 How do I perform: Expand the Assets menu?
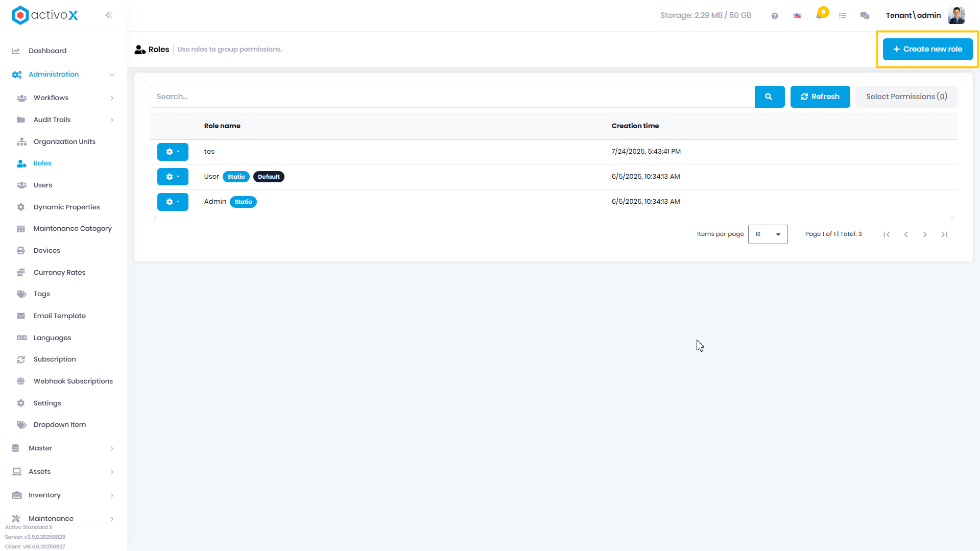(x=112, y=472)
